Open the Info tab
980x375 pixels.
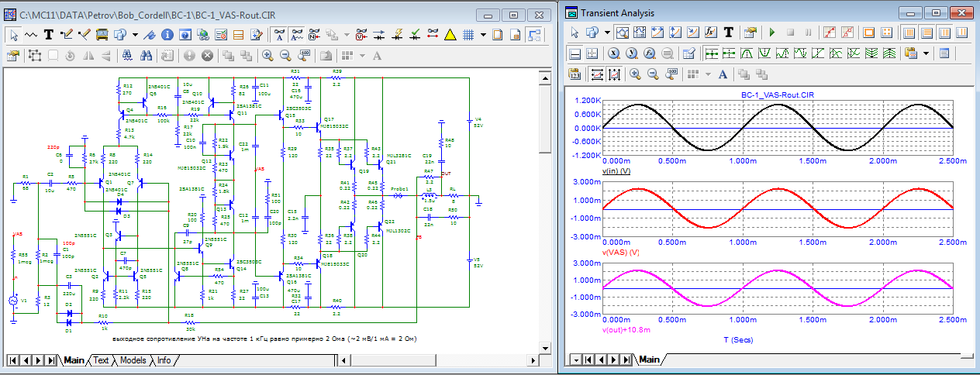pos(164,360)
